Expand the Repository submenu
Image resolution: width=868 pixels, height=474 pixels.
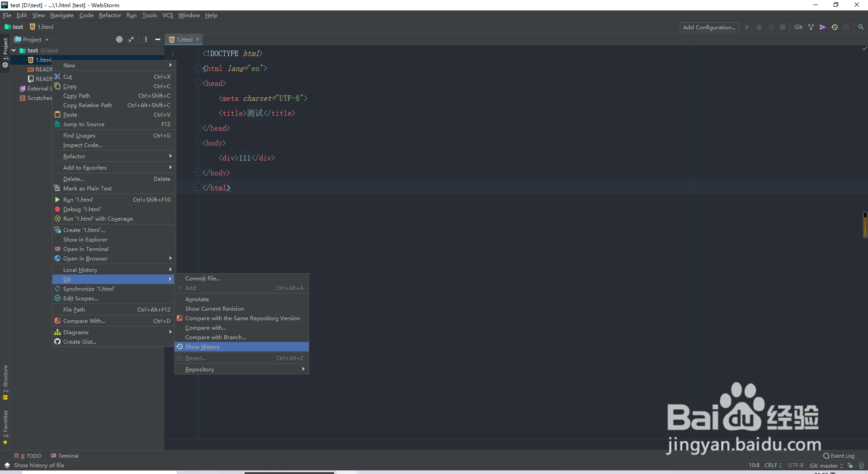(x=241, y=370)
